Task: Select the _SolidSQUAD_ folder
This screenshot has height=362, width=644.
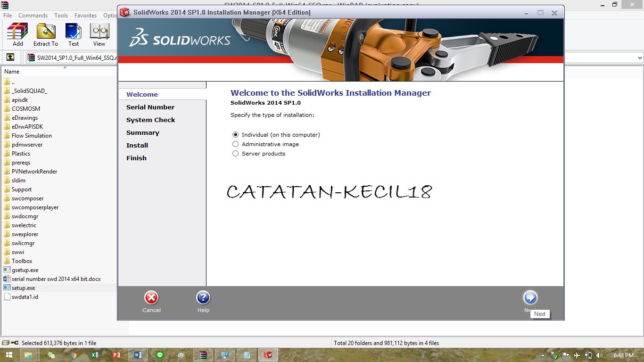Action: click(29, 91)
